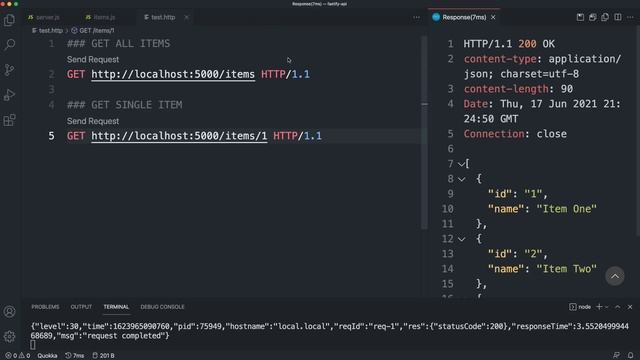Click the "id": "2" line in response
Image resolution: width=640 pixels, height=360 pixels.
click(518, 254)
